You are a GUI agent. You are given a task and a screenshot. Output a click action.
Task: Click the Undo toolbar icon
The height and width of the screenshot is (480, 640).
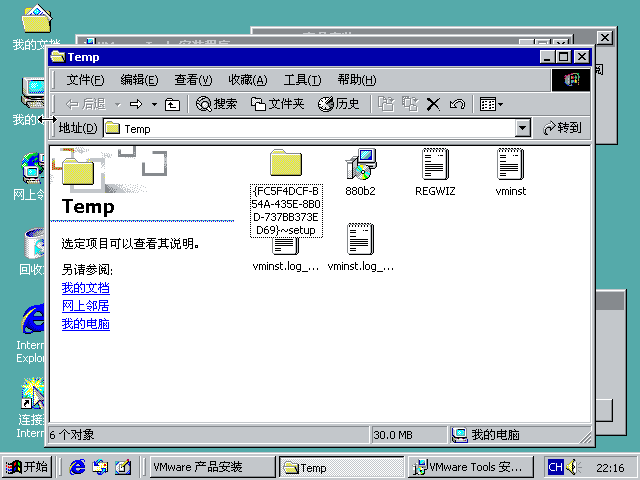457,104
